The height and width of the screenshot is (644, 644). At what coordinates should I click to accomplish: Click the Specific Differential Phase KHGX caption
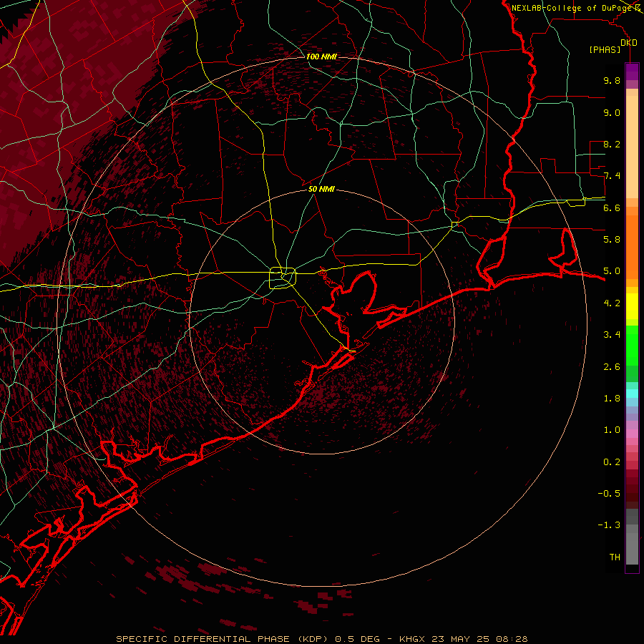[321, 639]
